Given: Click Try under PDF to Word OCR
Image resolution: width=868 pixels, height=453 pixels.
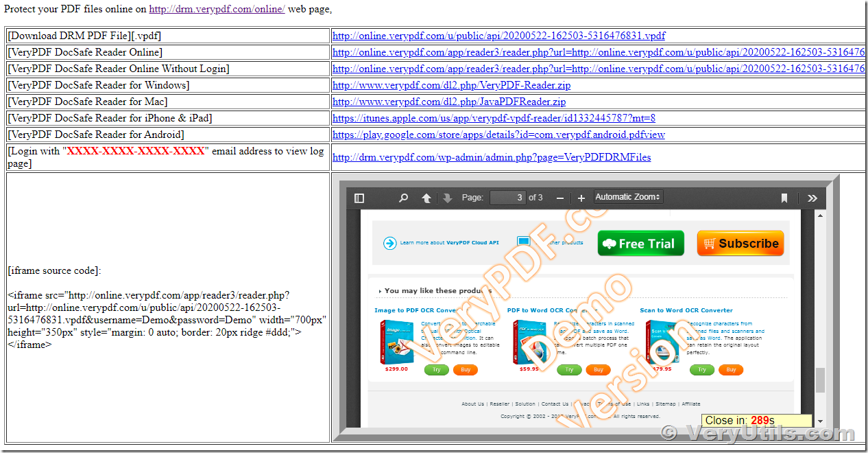Looking at the screenshot, I should coord(569,369).
